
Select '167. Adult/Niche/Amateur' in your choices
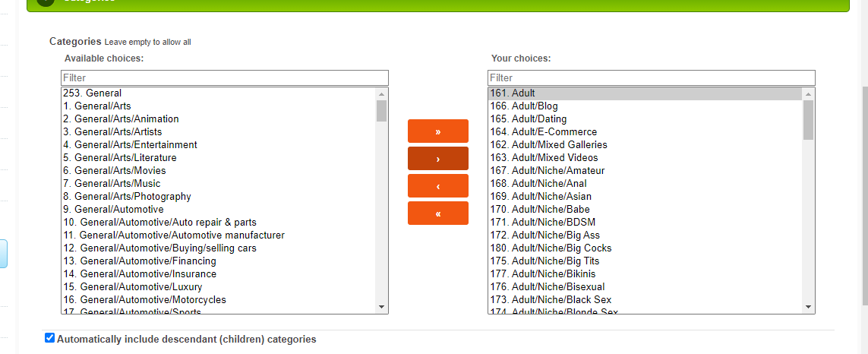(645, 171)
